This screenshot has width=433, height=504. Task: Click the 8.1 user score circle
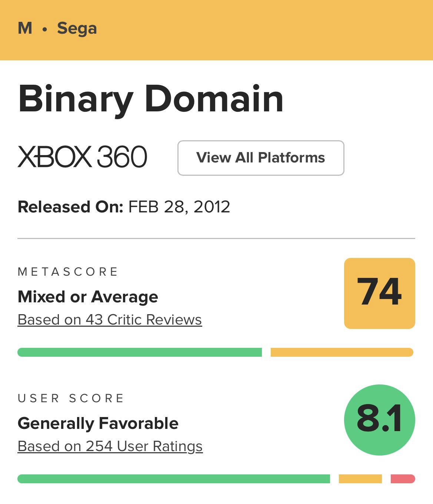click(379, 420)
